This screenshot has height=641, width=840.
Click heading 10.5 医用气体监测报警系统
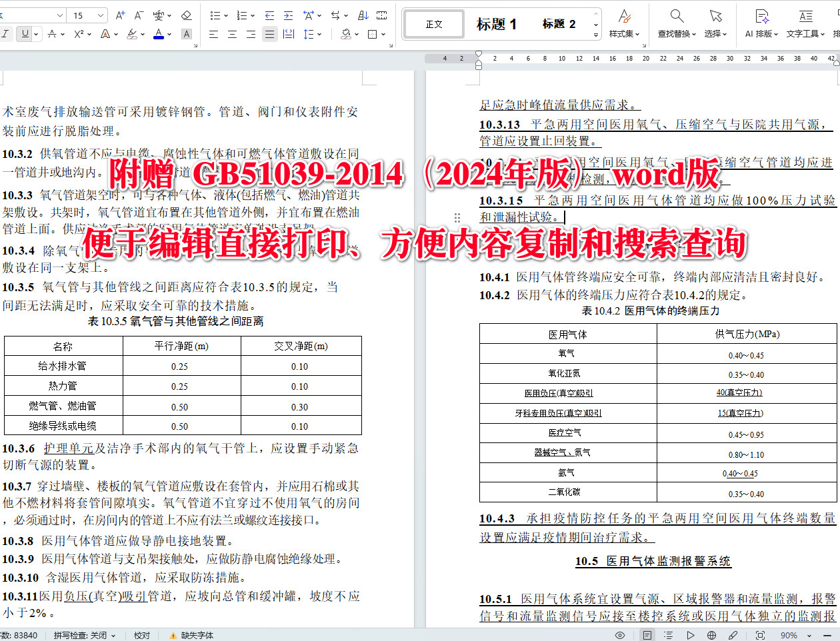[653, 561]
